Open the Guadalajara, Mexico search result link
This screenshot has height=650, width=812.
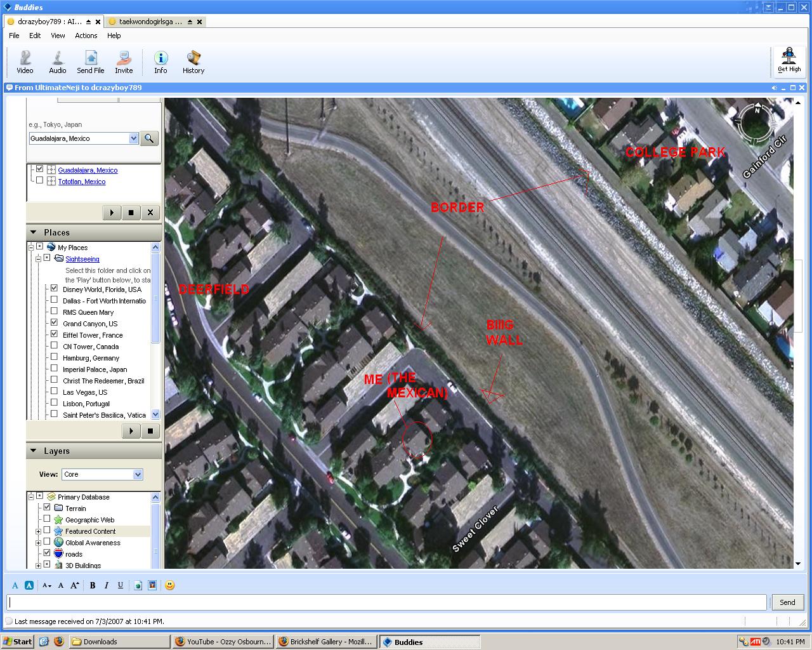coord(88,170)
